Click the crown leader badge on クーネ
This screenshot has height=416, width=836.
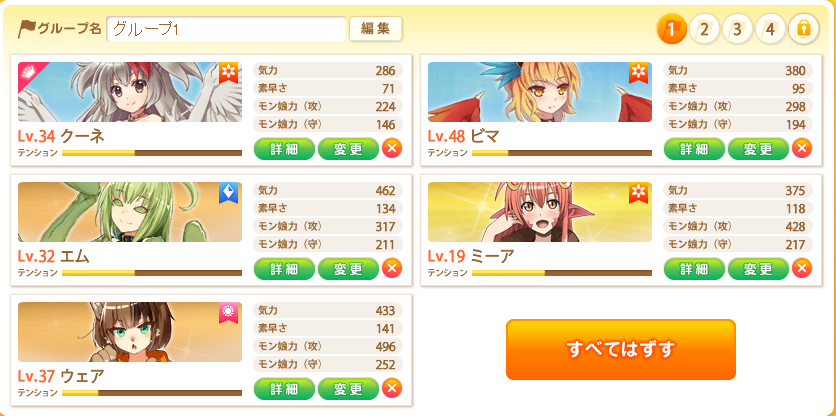click(x=29, y=73)
